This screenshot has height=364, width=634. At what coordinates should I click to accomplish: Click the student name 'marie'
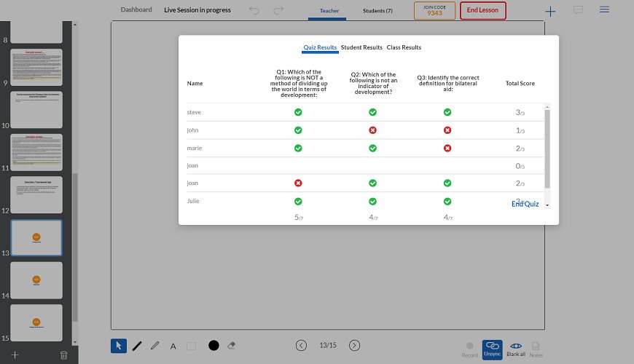194,149
